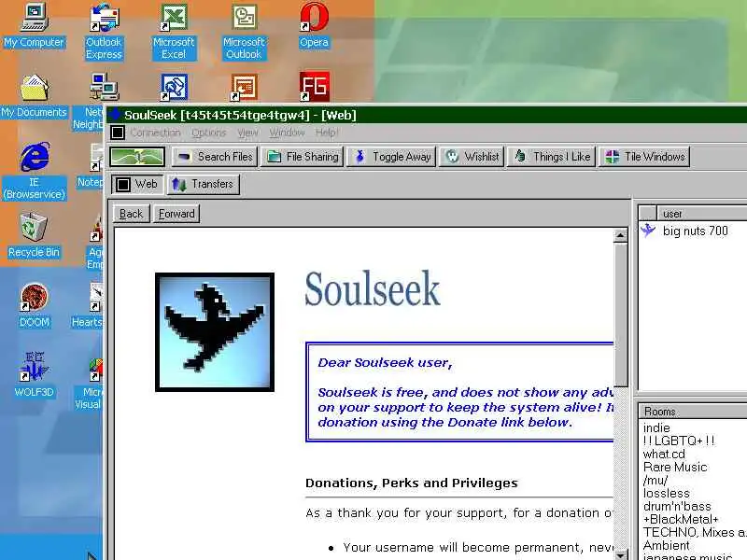The height and width of the screenshot is (560, 747).
Task: Select the '!!LGBTQ+!!' room
Action: coord(679,441)
